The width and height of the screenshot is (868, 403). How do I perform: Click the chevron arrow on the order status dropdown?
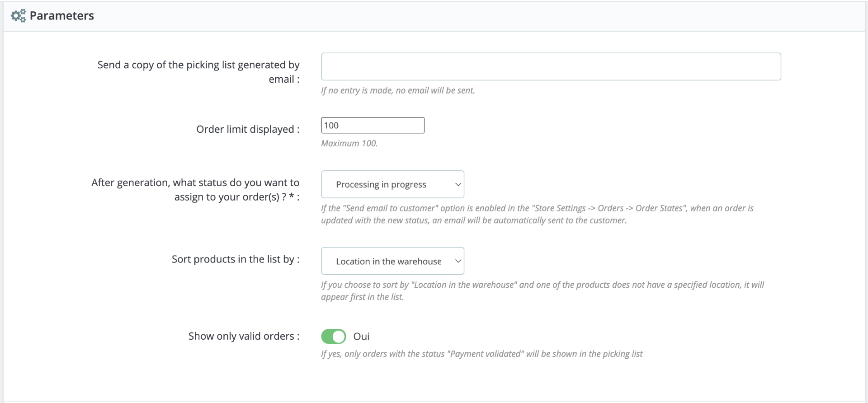[458, 184]
